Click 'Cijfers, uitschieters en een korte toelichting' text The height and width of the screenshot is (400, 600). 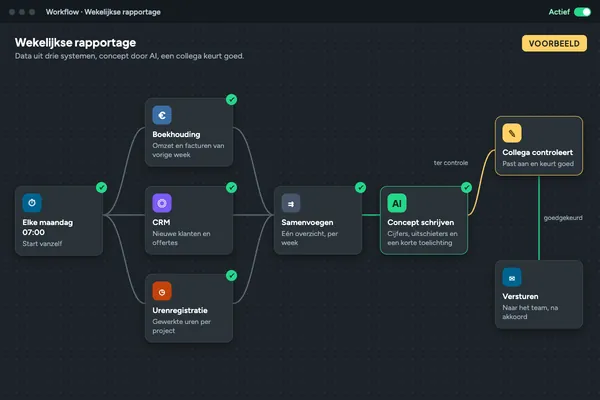click(x=422, y=238)
